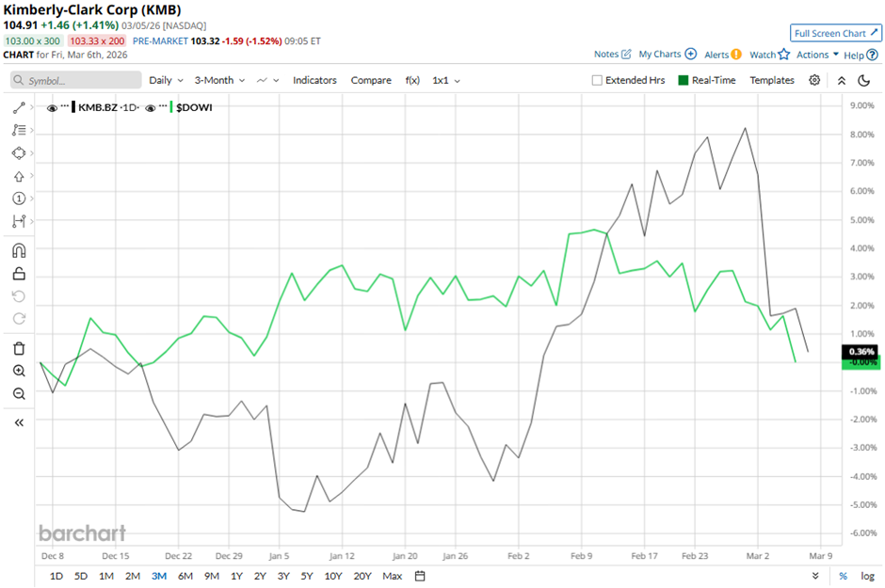The image size is (885, 588).
Task: Open the Daily frequency dropdown
Action: click(166, 80)
